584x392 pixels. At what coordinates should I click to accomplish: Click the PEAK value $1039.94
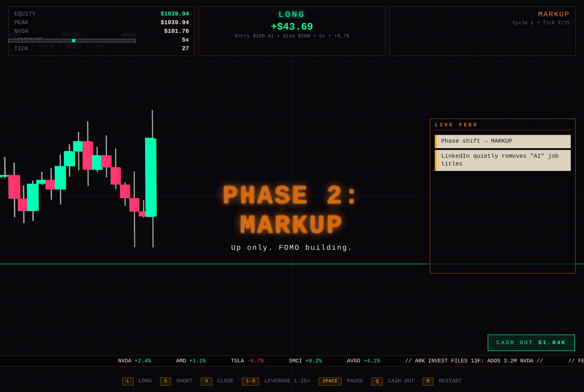point(175,23)
